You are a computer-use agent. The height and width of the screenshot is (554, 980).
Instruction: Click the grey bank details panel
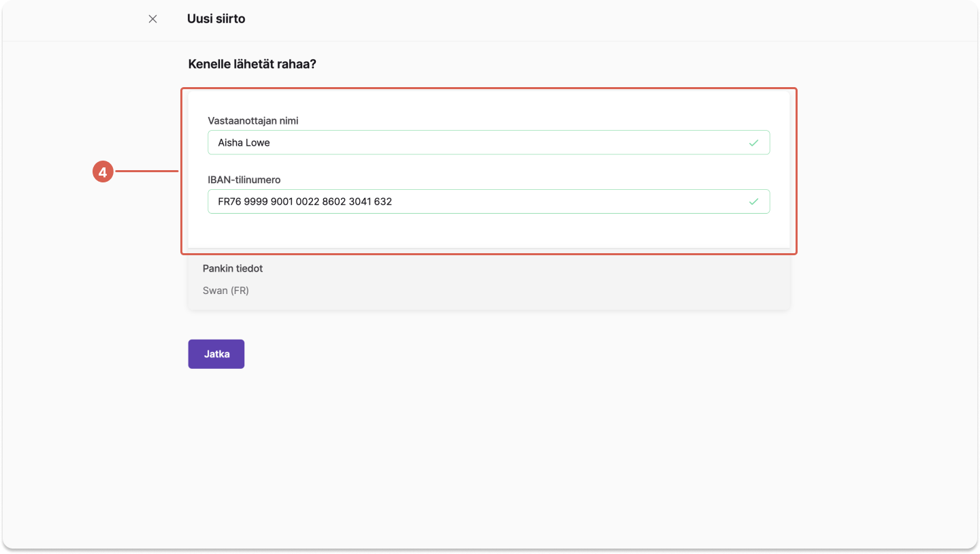pyautogui.click(x=489, y=282)
